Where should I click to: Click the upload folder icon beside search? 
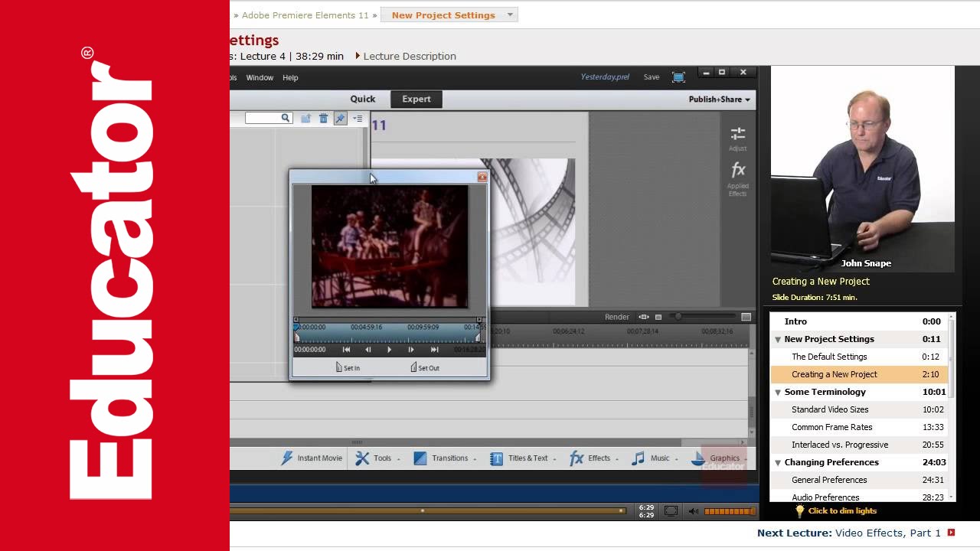click(x=305, y=118)
